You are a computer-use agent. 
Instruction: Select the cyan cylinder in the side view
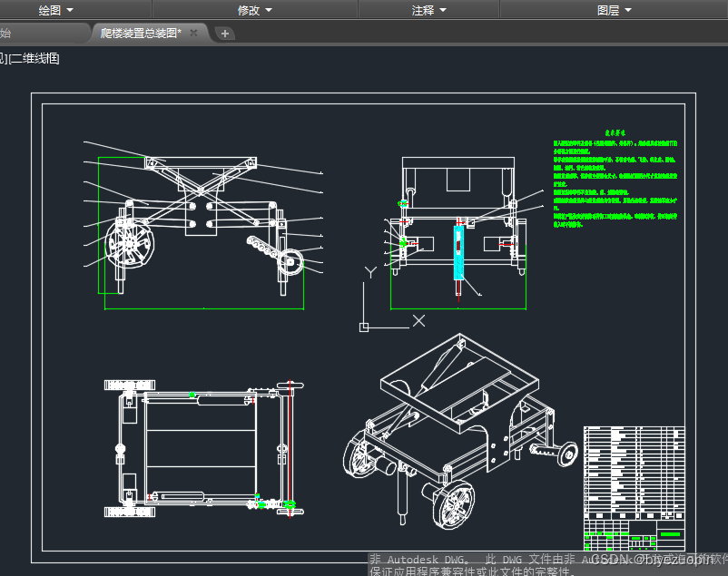(458, 253)
